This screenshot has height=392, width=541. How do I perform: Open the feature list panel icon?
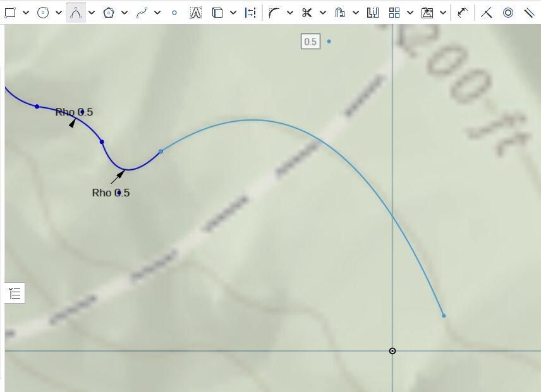pos(15,294)
